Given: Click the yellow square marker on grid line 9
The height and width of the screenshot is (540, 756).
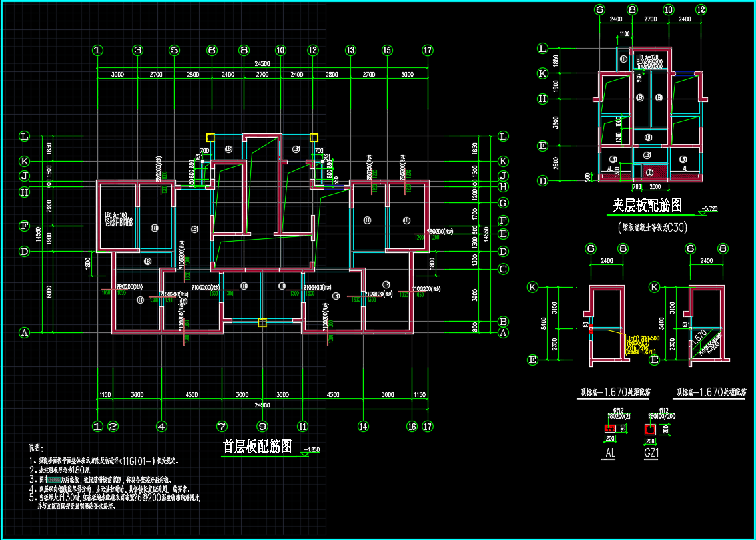Looking at the screenshot, I should coord(262,322).
